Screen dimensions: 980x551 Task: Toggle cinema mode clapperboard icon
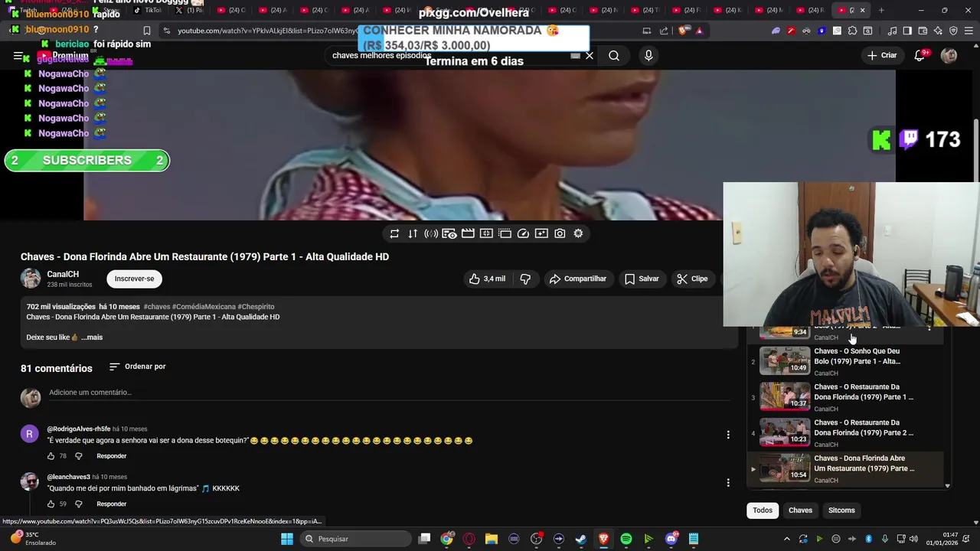(468, 233)
